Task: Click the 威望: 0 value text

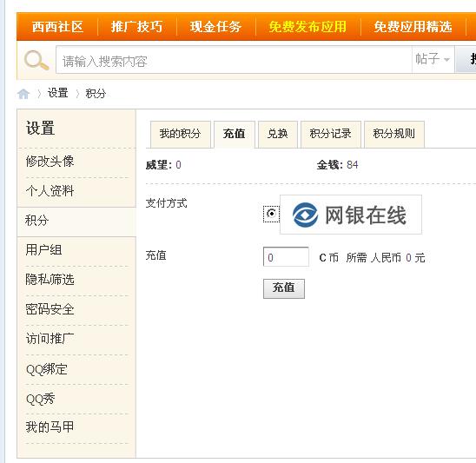Action: pos(163,165)
